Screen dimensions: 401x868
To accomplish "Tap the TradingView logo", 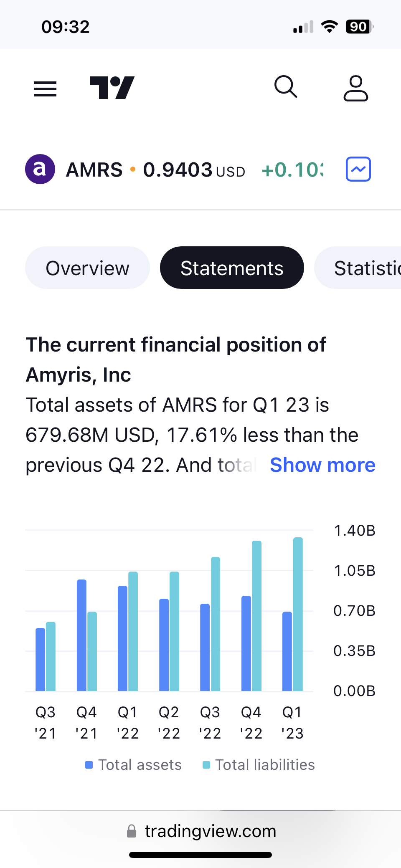I will 112,88.
